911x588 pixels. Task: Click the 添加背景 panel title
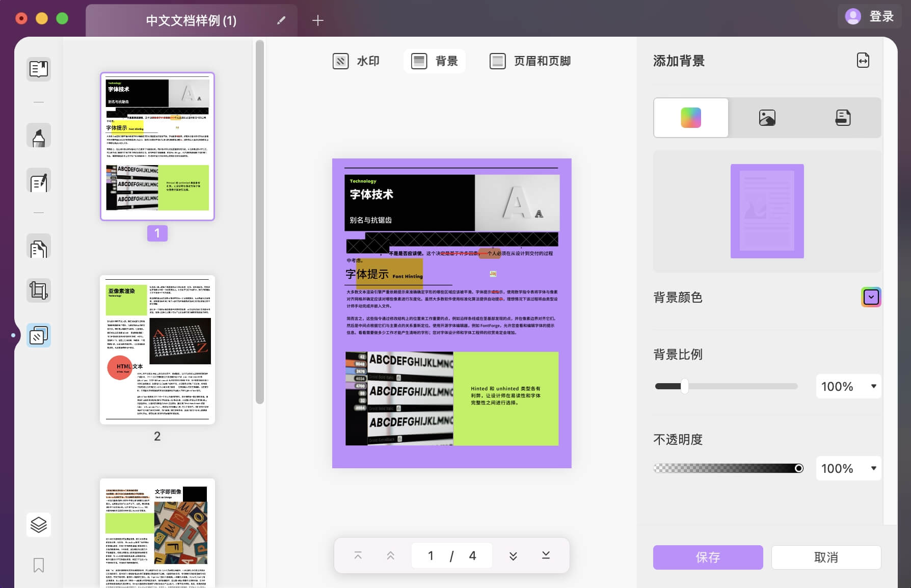679,61
